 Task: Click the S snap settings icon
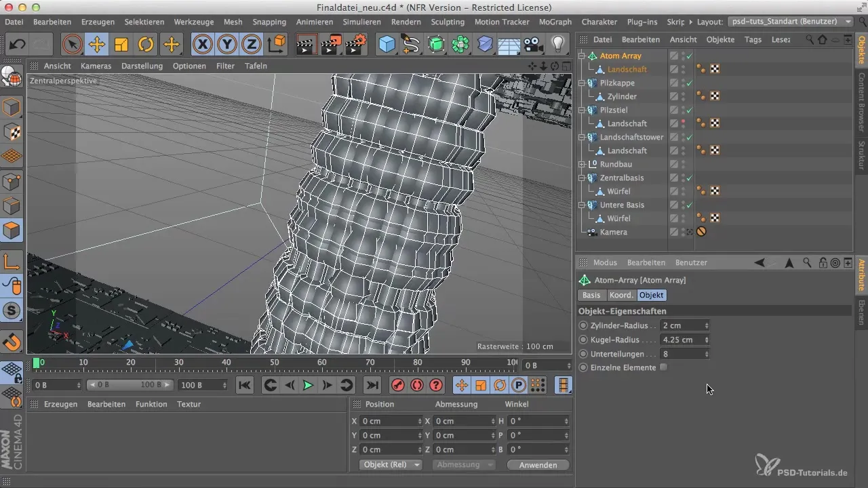coord(13,310)
